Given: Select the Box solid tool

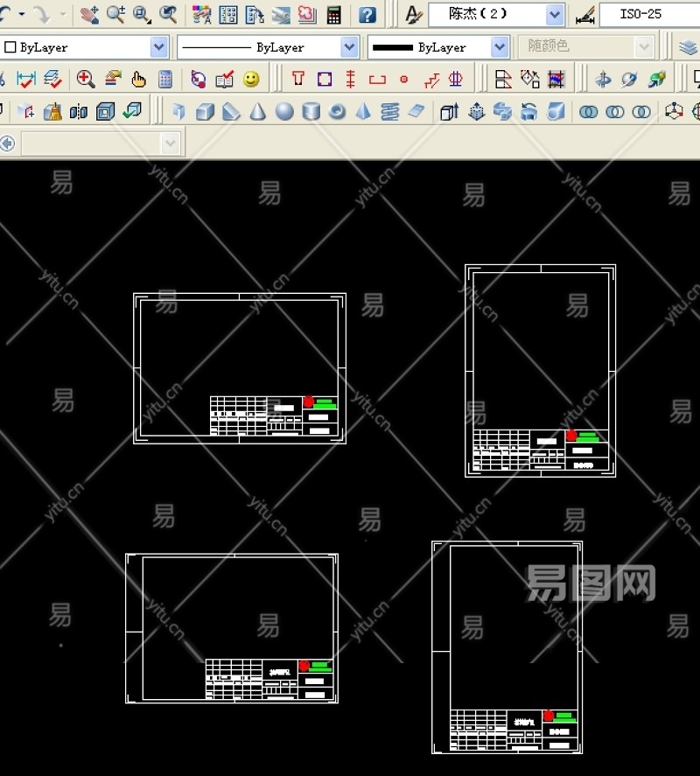Looking at the screenshot, I should [x=205, y=112].
